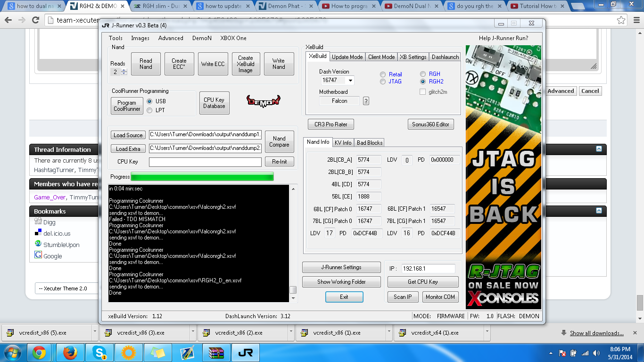Open the folder icon on the taskbar

158,353
